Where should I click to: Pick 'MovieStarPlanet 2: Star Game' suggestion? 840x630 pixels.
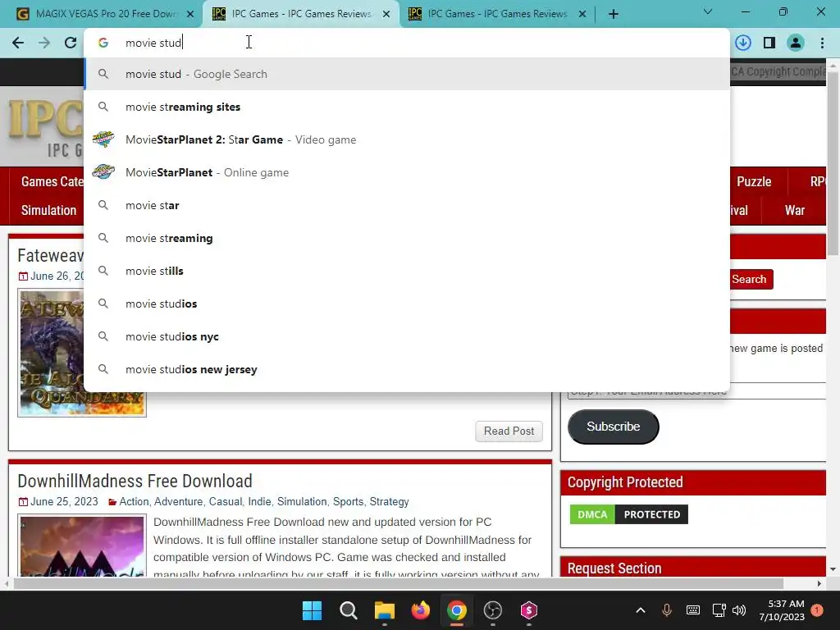pyautogui.click(x=407, y=139)
